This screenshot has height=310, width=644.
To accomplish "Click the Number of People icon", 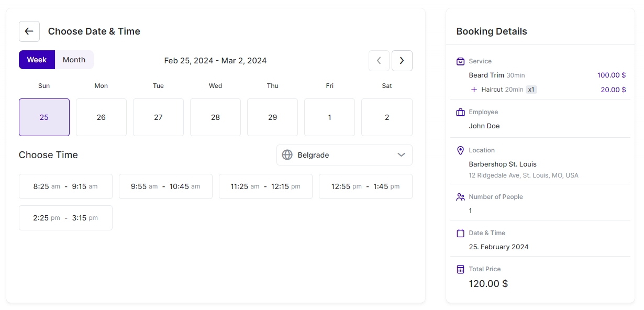I will [x=460, y=197].
